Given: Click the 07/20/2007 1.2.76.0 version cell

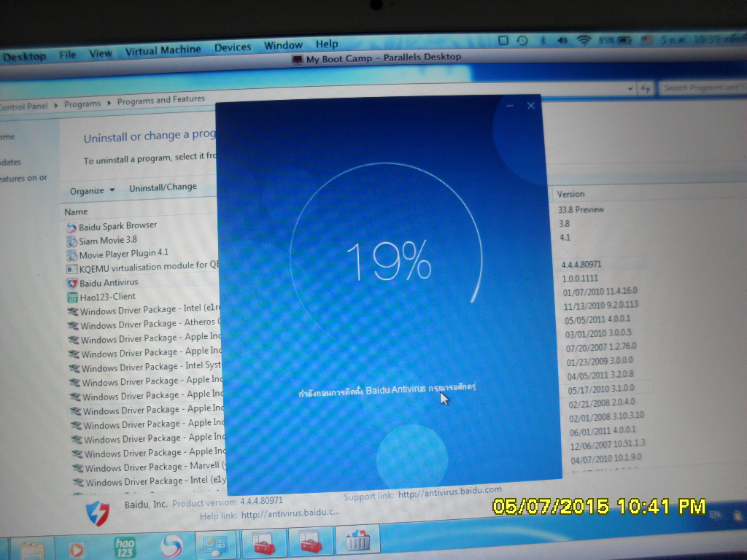Looking at the screenshot, I should pyautogui.click(x=601, y=347).
